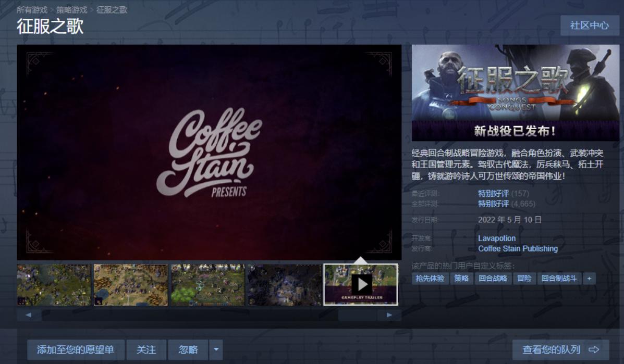The height and width of the screenshot is (364, 624).
Task: Click the 关注 follow button
Action: [x=146, y=350]
